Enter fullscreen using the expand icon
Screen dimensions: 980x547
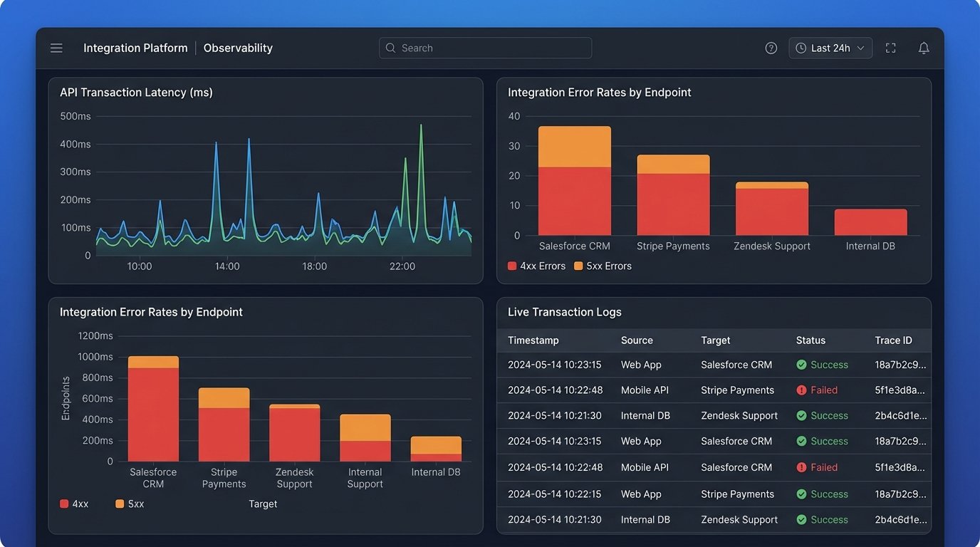point(890,48)
